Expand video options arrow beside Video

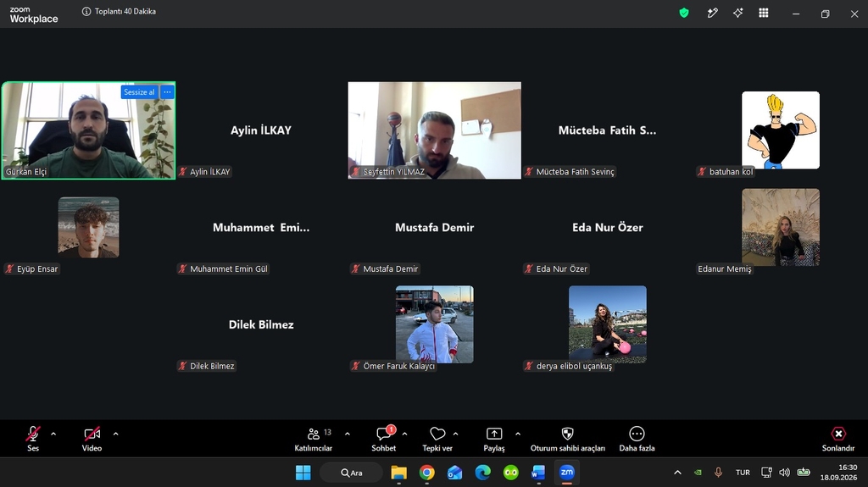coord(115,434)
